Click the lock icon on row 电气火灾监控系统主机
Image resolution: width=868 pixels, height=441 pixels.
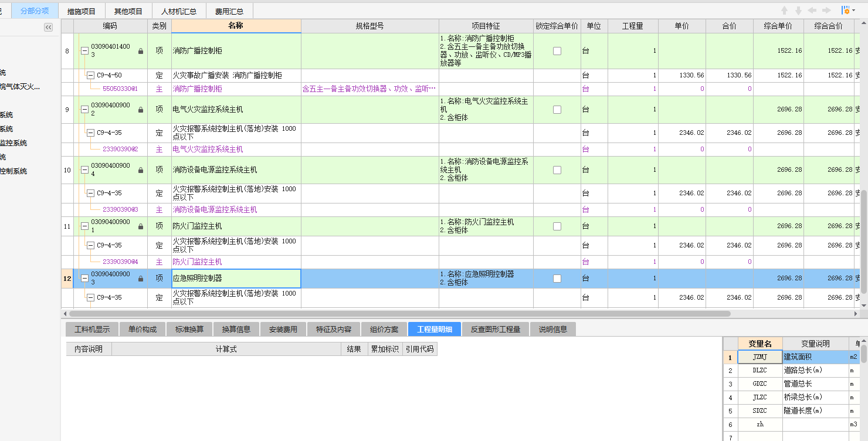click(x=140, y=110)
